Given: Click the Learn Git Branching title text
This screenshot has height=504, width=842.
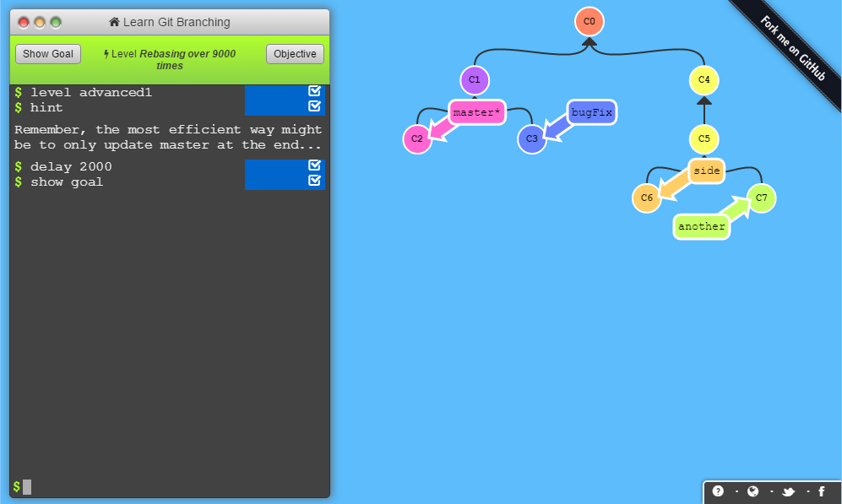Looking at the screenshot, I should tap(177, 22).
